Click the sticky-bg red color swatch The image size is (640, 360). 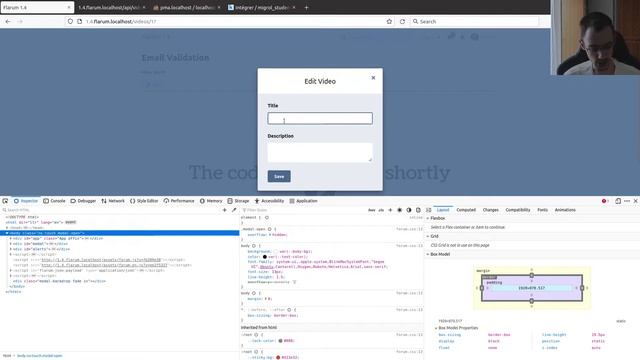pos(278,358)
